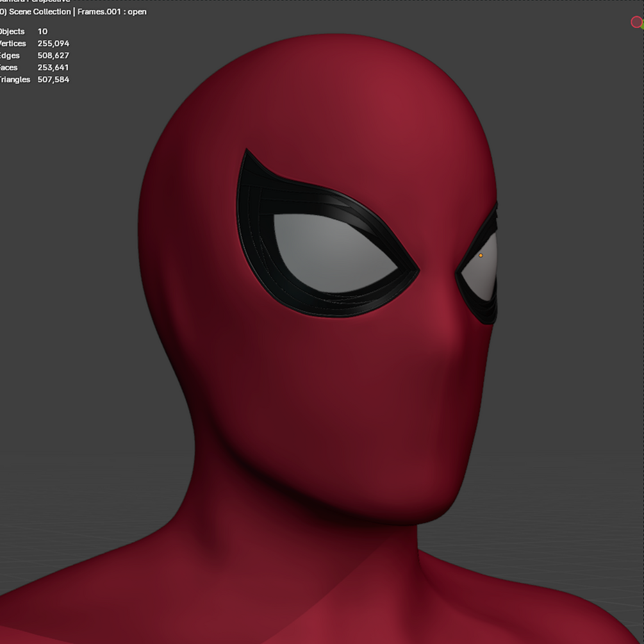Select the gray lens of the left eye
The width and height of the screenshot is (644, 644).
pyautogui.click(x=333, y=252)
